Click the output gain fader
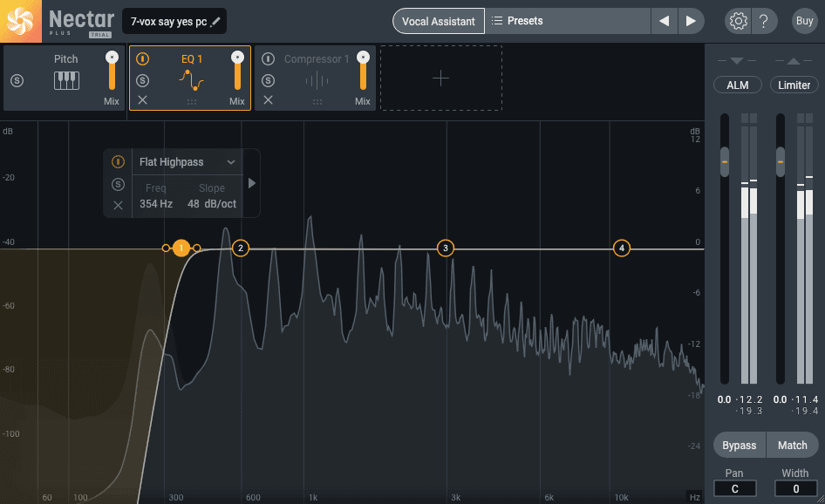Image resolution: width=825 pixels, height=504 pixels. pos(781,161)
